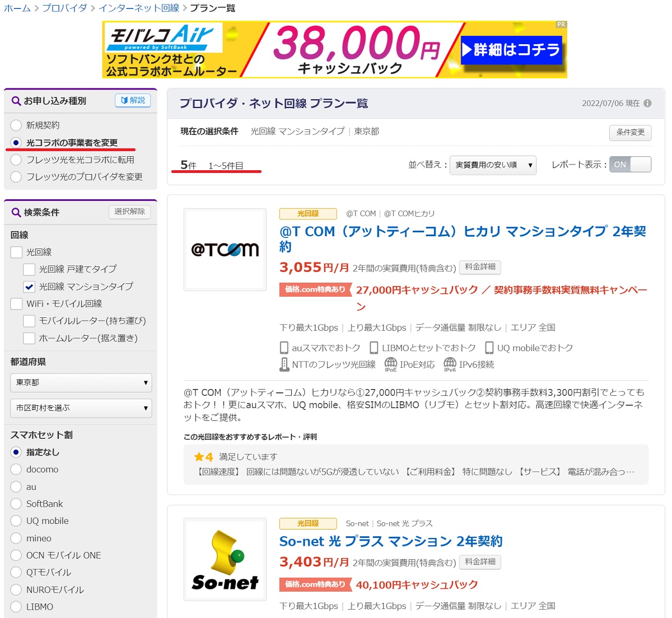Image resolution: width=672 pixels, height=618 pixels.
Task: Click the magnifier icon beside お申し込み種別
Action: point(16,101)
